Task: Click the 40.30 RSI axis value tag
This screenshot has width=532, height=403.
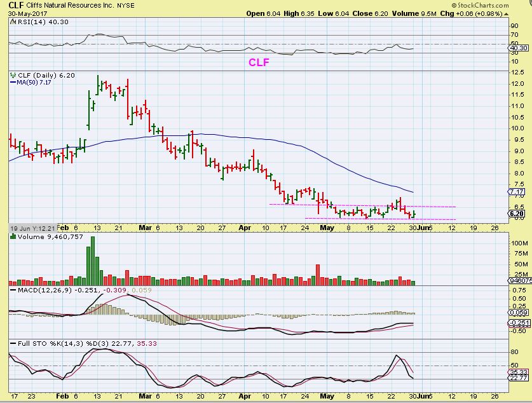Action: (x=519, y=48)
